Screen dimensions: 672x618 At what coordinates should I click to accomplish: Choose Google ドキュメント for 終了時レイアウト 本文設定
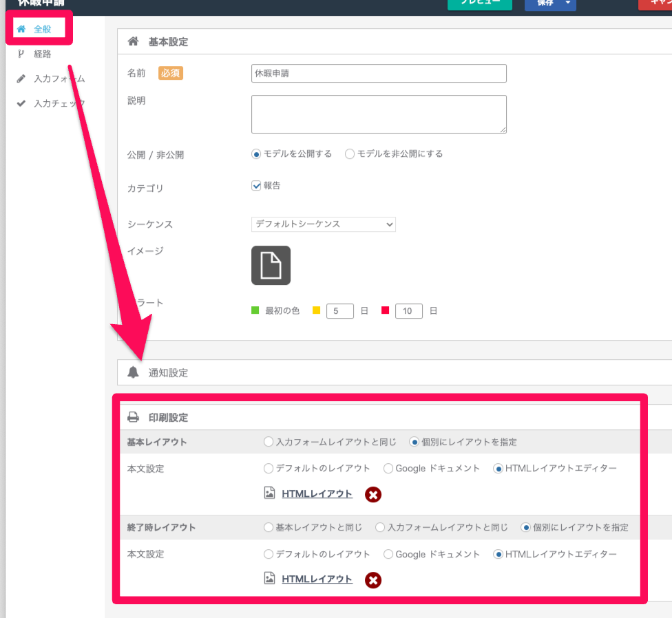click(388, 554)
